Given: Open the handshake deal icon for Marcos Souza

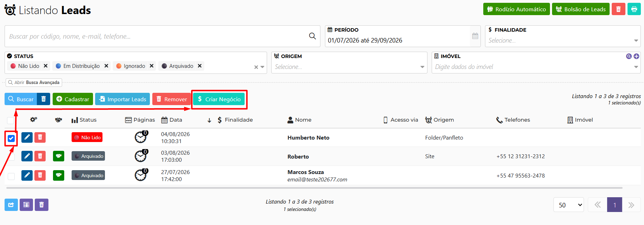Looking at the screenshot, I should pos(59,175).
